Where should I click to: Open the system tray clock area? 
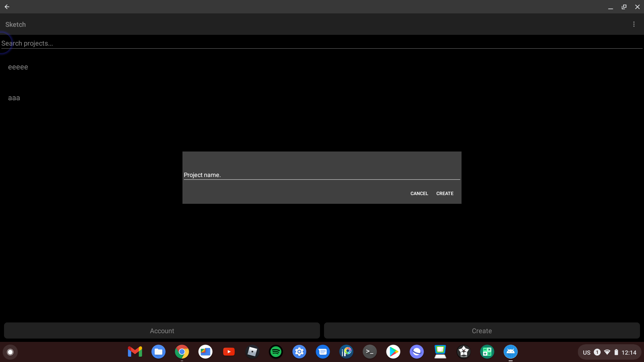tap(629, 352)
